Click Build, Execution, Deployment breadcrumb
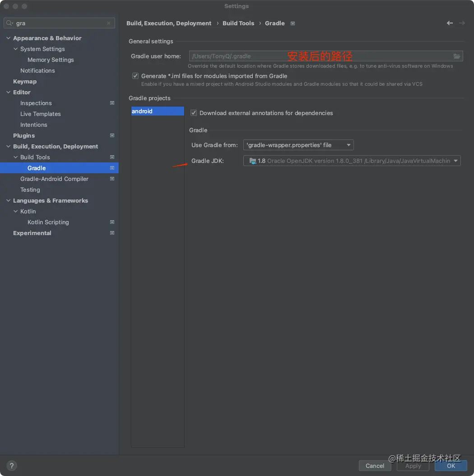This screenshot has width=474, height=476. coord(169,23)
